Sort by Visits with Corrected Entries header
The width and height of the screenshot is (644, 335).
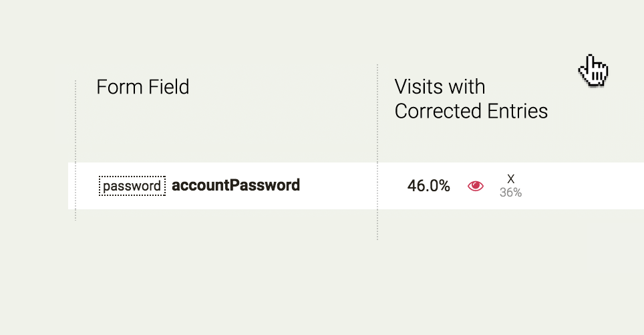pos(471,99)
